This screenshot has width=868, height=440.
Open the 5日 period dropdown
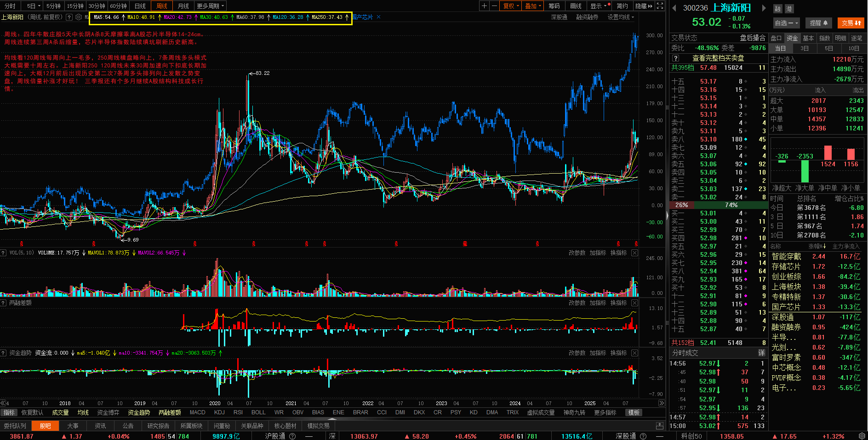(x=33, y=6)
